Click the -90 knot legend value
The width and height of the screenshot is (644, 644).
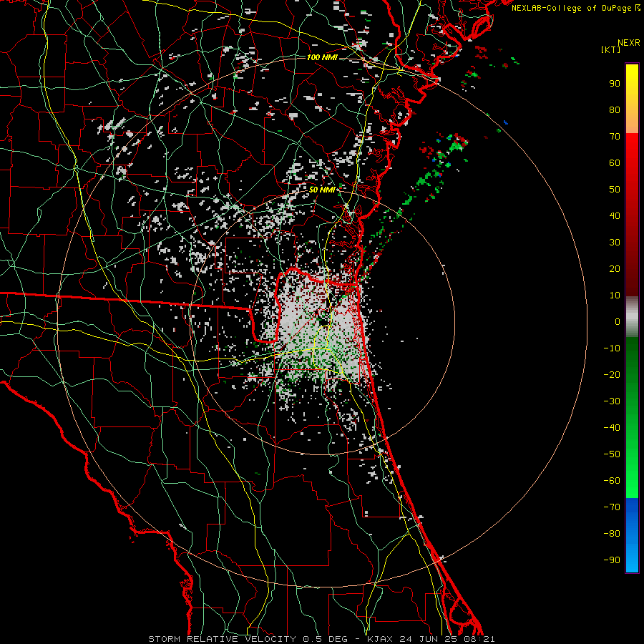[x=612, y=560]
